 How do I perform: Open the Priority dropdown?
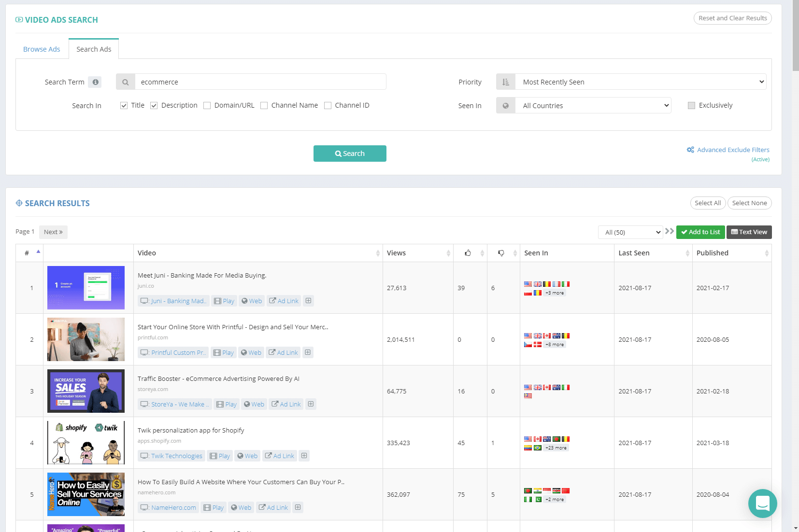coord(640,82)
